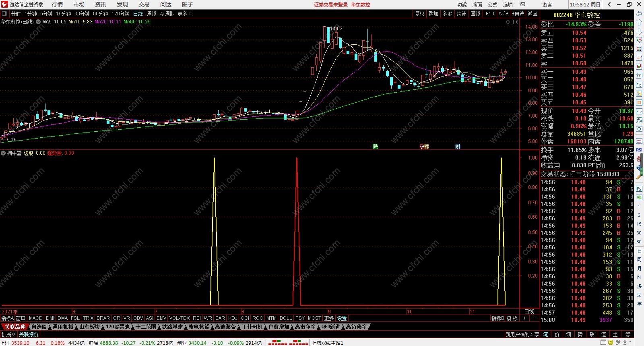This screenshot has height=346, width=644.
Task: Open the 市场 menu
Action: (79, 4)
